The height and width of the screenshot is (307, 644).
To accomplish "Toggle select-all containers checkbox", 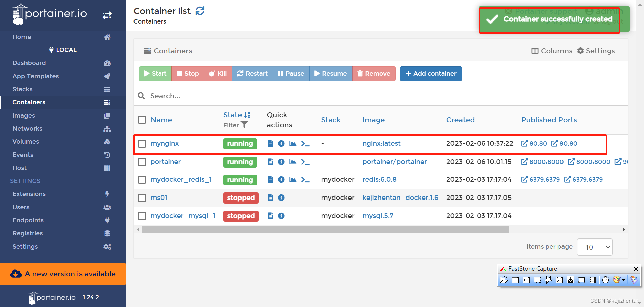I will (x=142, y=120).
